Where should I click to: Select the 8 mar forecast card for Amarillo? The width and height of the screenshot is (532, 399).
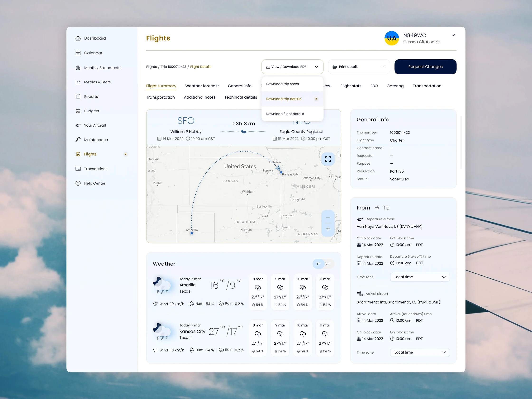point(258,292)
